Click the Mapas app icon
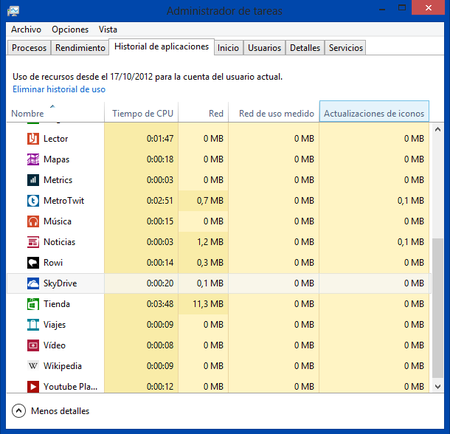 coord(33,159)
